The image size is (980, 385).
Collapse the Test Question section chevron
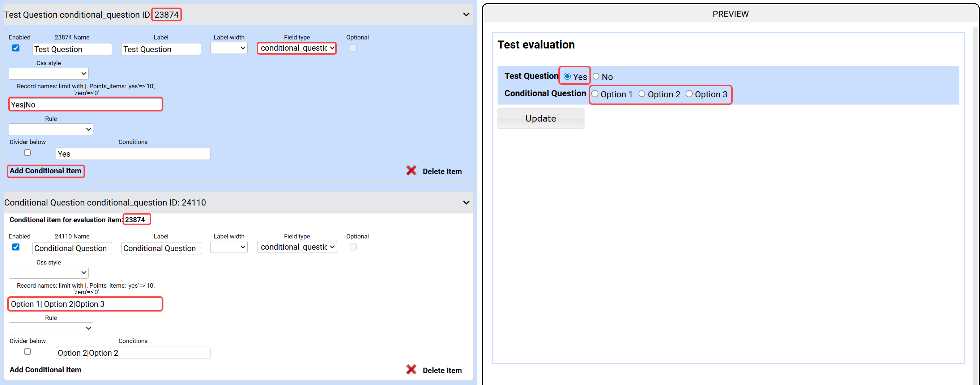pyautogui.click(x=466, y=14)
